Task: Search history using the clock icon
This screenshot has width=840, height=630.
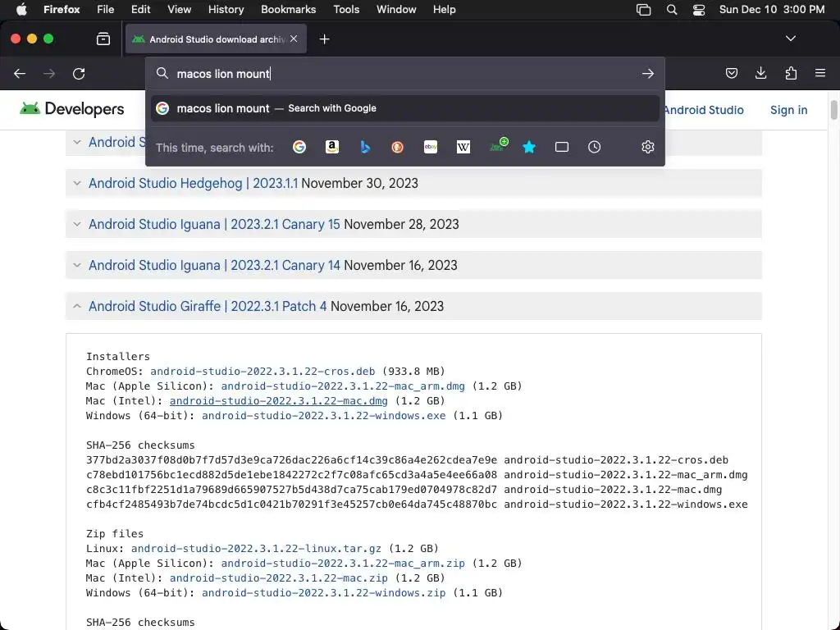Action: (594, 147)
